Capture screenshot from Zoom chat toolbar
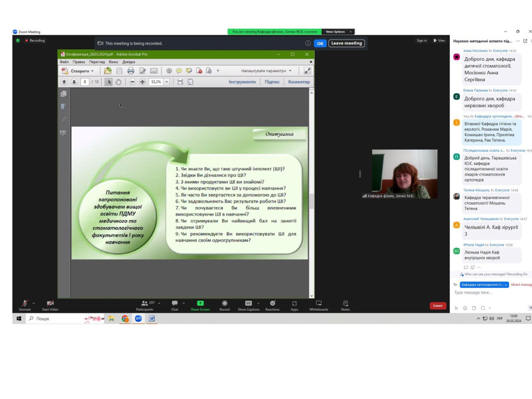Image resolution: width=532 pixels, height=399 pixels. point(483,308)
